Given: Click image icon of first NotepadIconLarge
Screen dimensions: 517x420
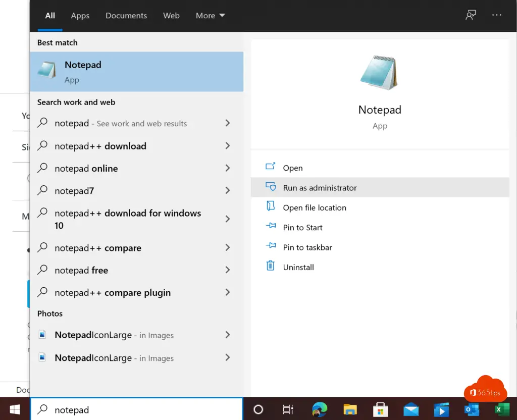Looking at the screenshot, I should [42, 335].
